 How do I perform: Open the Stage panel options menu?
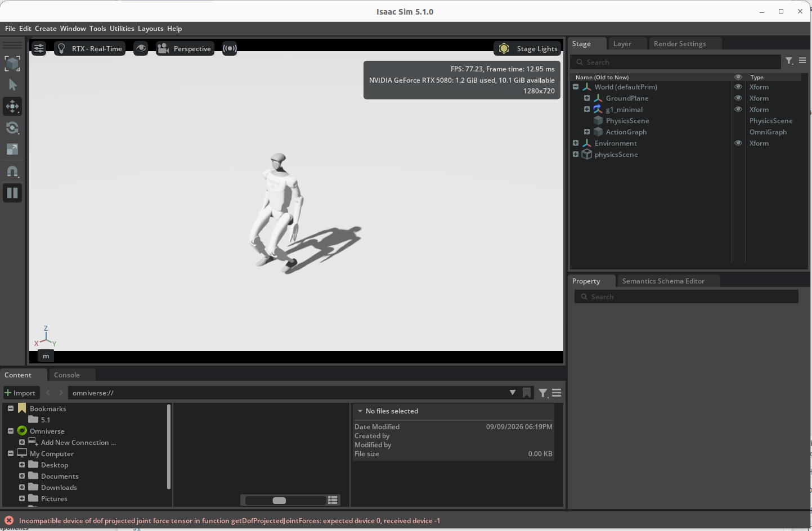(802, 61)
